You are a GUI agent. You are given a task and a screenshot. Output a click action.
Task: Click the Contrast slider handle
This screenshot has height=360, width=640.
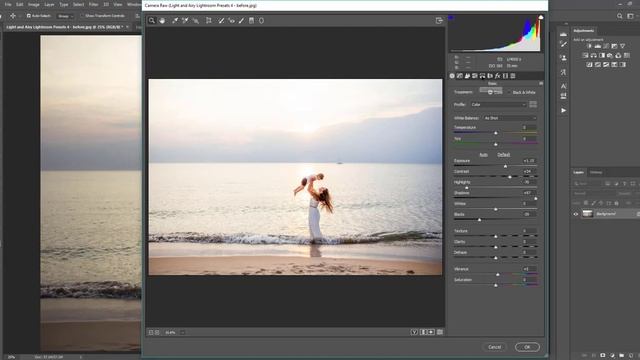click(510, 177)
